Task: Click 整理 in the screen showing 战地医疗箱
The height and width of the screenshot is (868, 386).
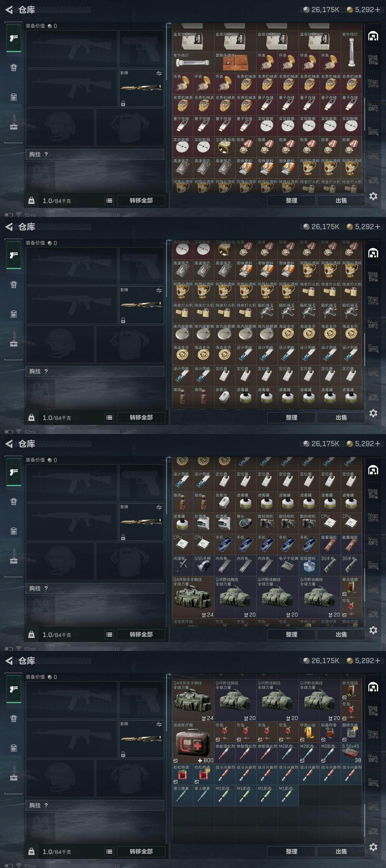Action: click(x=291, y=851)
